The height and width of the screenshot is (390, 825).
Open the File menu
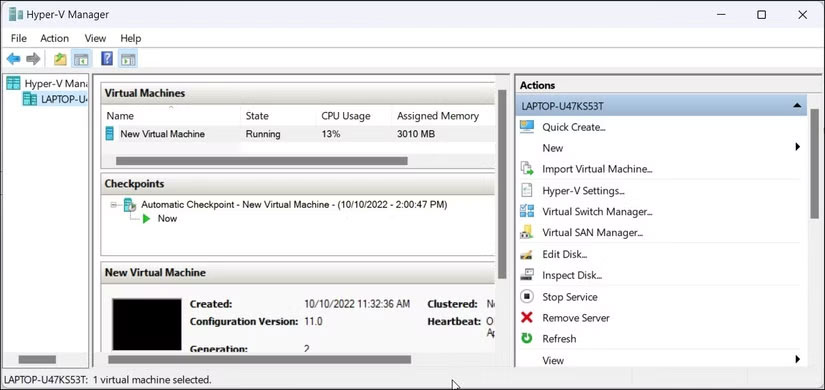click(18, 38)
